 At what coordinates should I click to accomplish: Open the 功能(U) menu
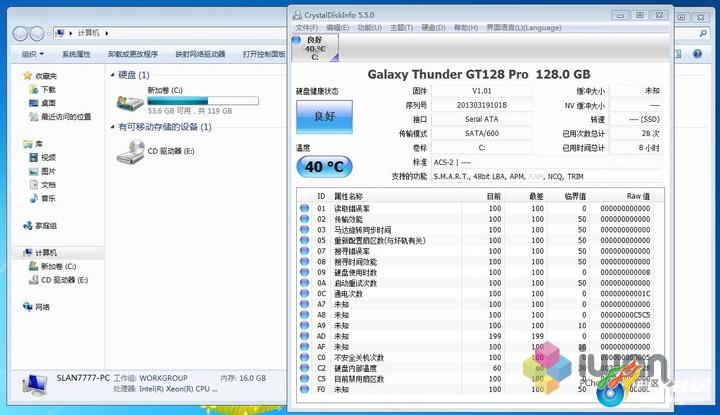369,28
